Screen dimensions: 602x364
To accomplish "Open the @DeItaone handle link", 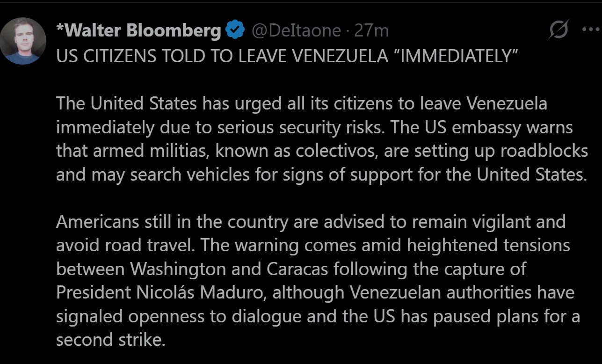I will (296, 30).
